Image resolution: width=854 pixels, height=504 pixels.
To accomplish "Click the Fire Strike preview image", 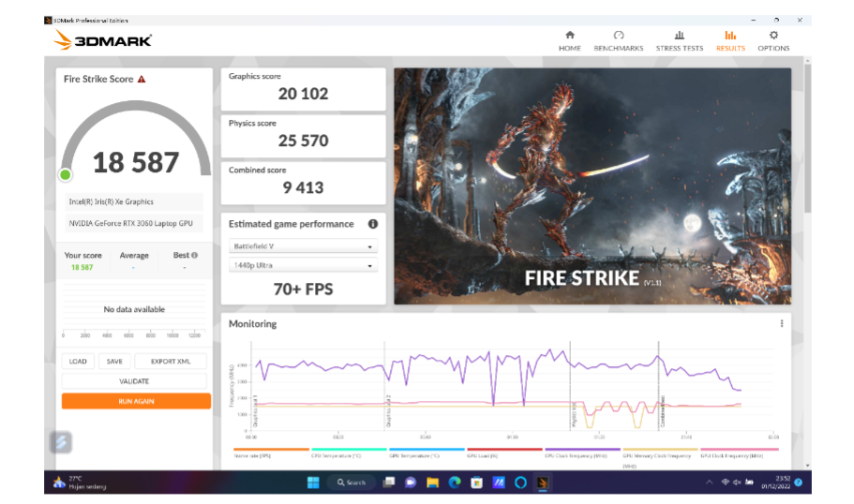I will [x=592, y=186].
